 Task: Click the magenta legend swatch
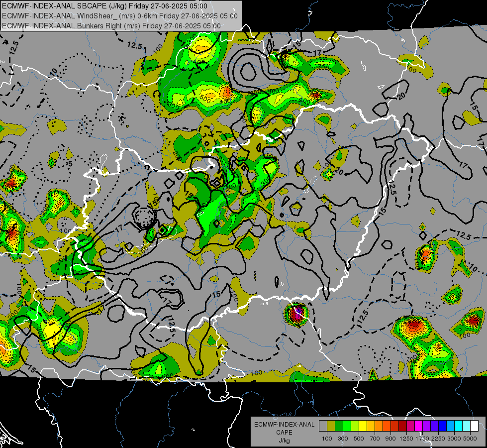(x=419, y=426)
